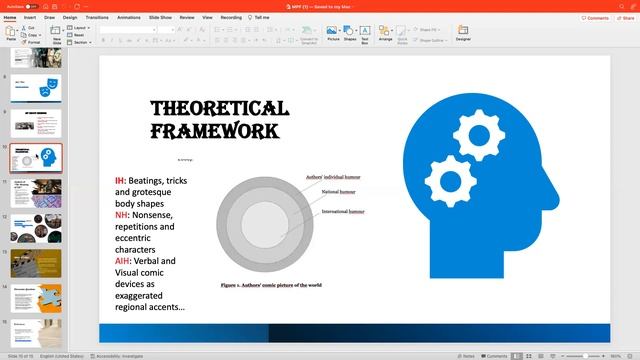640x360 pixels.
Task: Switch to the Review tab
Action: coord(187,18)
